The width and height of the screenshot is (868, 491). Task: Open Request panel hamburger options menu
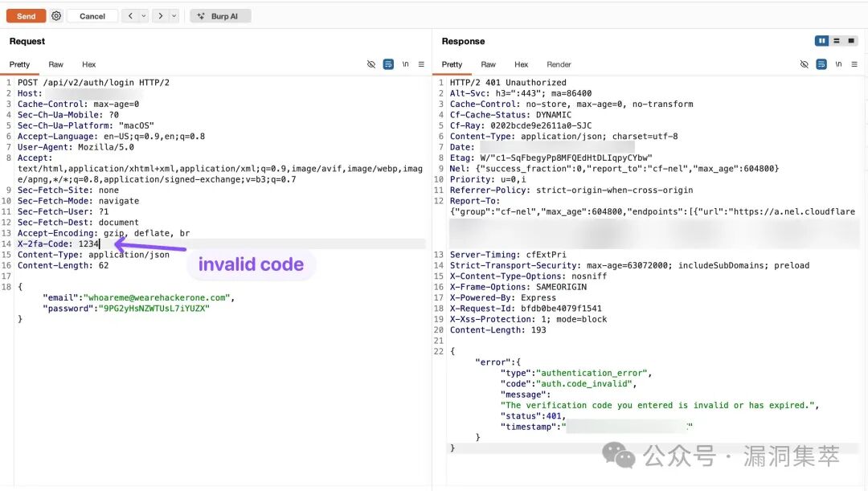click(421, 64)
